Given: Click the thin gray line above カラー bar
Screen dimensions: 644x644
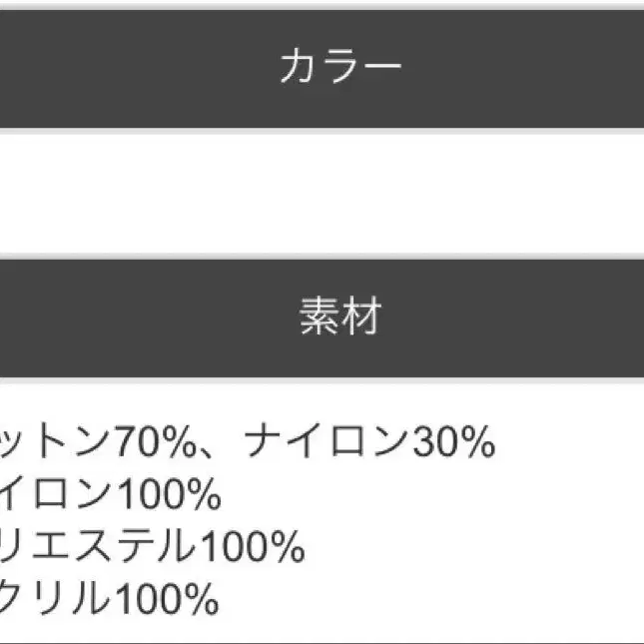Looking at the screenshot, I should pos(322,4).
